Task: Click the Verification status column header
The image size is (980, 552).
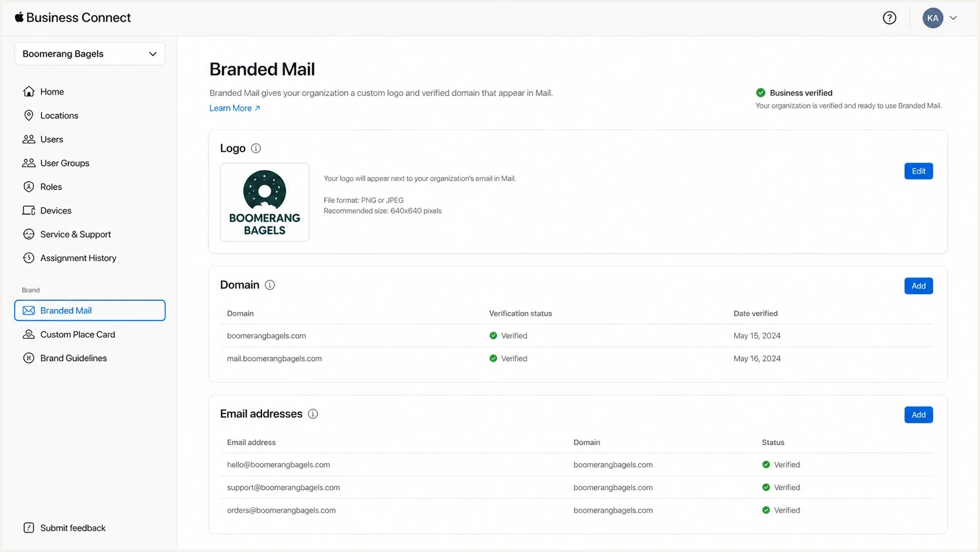Action: [x=520, y=313]
